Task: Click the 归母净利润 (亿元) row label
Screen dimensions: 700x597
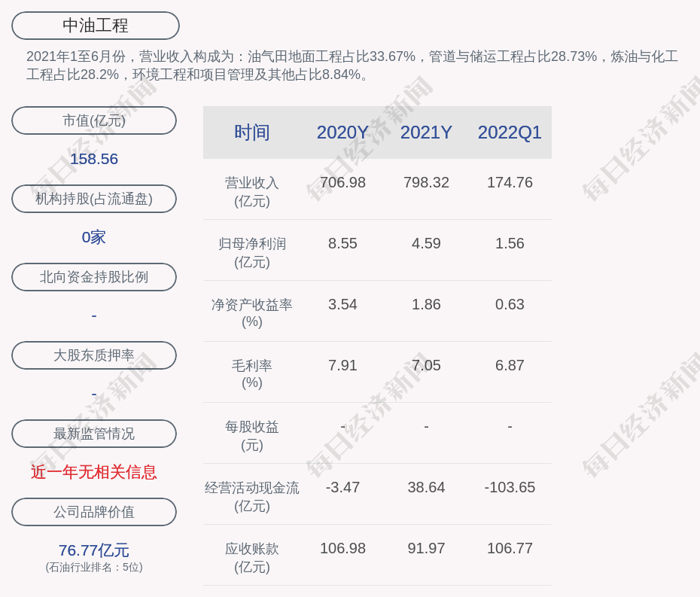Action: (252, 253)
